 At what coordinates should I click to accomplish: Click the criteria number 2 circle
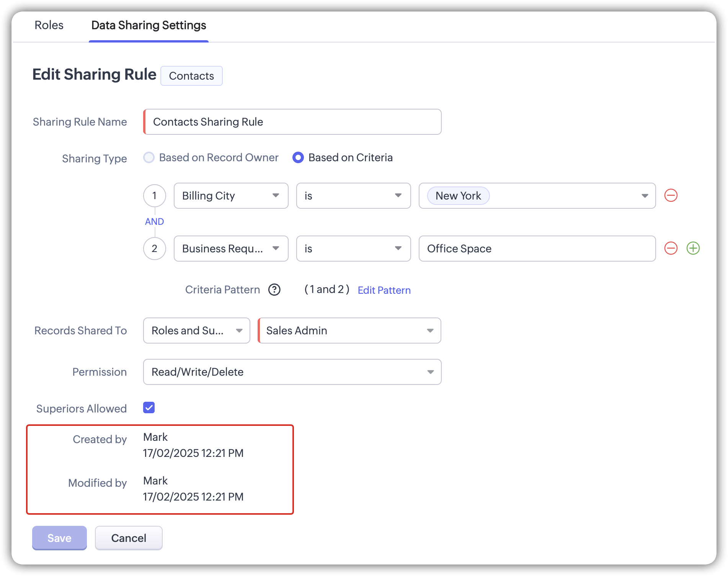pos(154,249)
